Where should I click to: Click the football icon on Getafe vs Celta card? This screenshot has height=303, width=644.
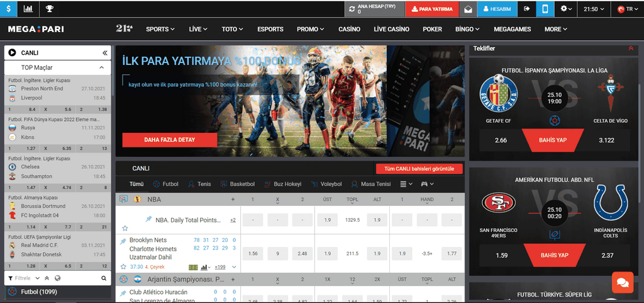(x=554, y=121)
